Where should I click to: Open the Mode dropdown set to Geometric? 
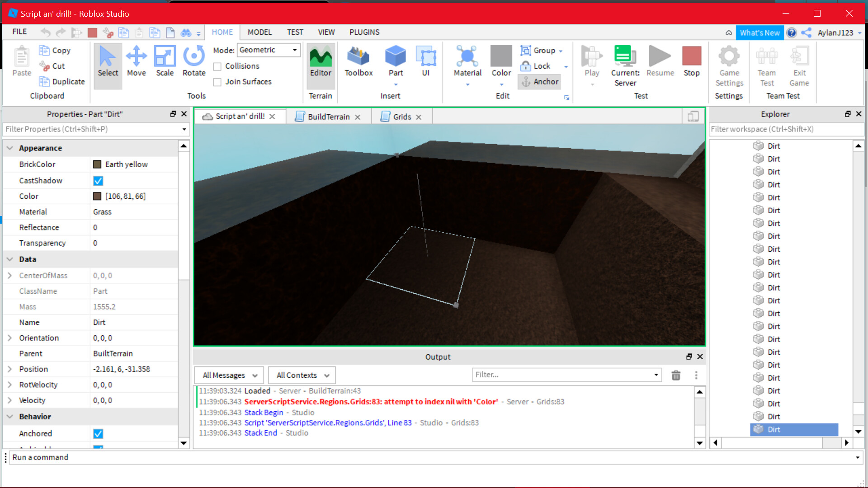269,50
